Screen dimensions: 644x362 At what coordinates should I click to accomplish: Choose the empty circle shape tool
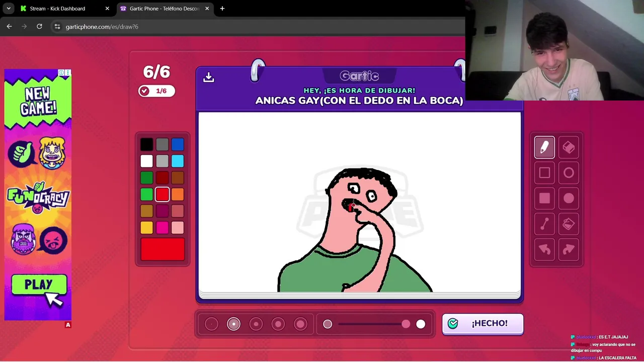point(569,173)
